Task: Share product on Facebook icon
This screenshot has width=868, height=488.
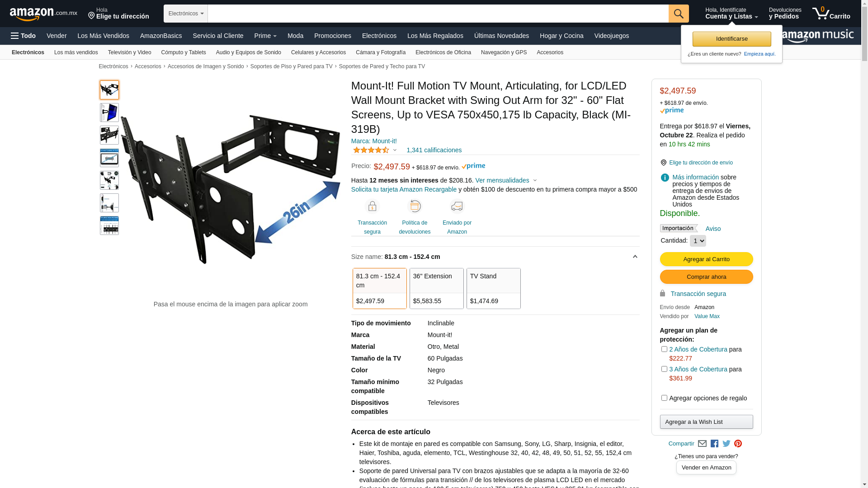Action: tap(714, 444)
